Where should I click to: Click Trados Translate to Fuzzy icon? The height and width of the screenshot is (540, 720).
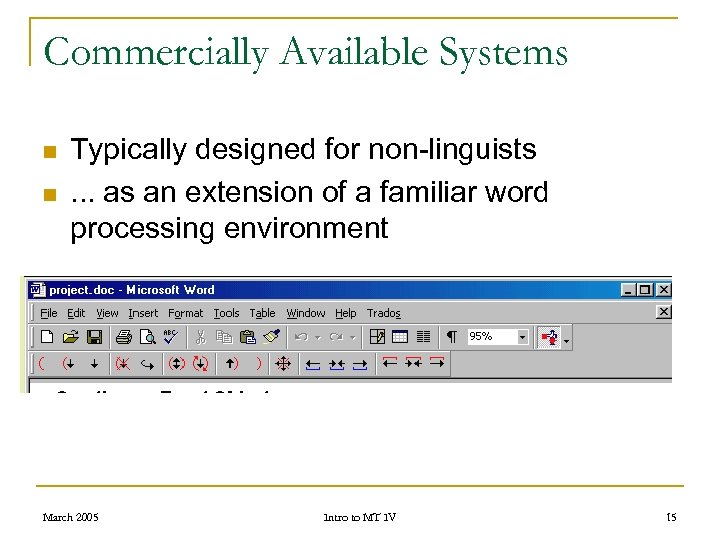[201, 364]
